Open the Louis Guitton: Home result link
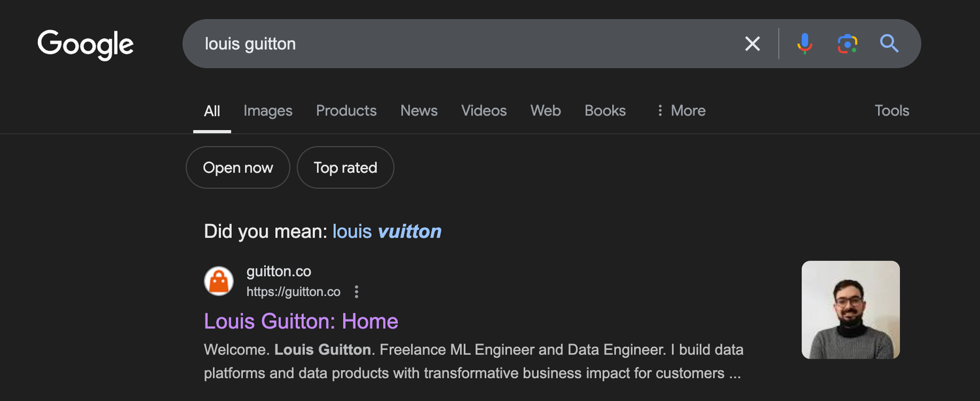Image resolution: width=980 pixels, height=401 pixels. click(x=301, y=321)
